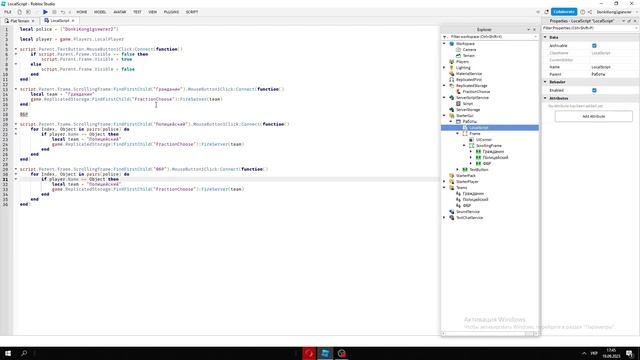
Task: Select the Players icon in Explorer
Action: 451,62
